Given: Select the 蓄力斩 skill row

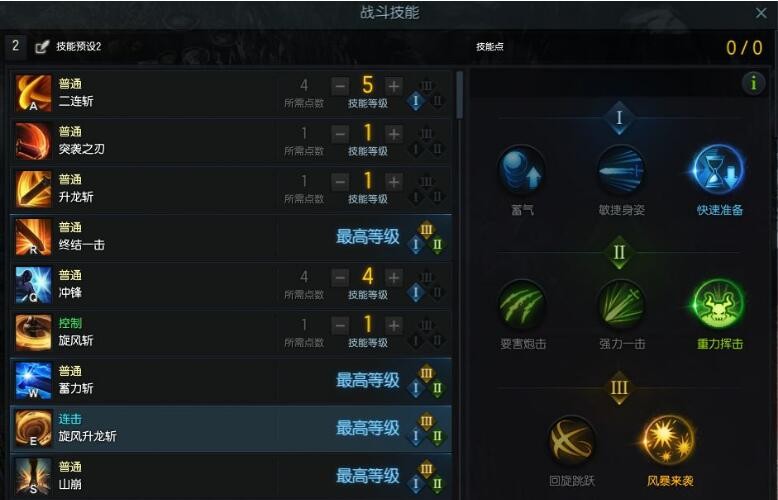Looking at the screenshot, I should coord(231,381).
